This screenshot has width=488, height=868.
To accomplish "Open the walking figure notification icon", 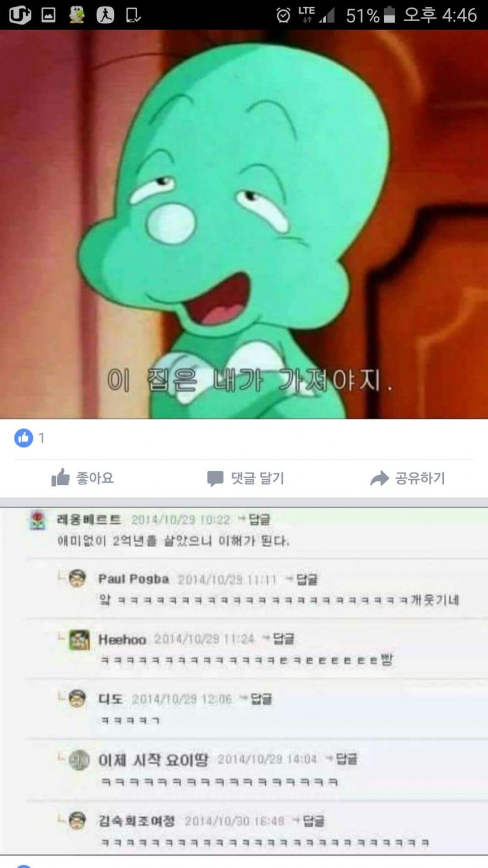I will coord(105,15).
